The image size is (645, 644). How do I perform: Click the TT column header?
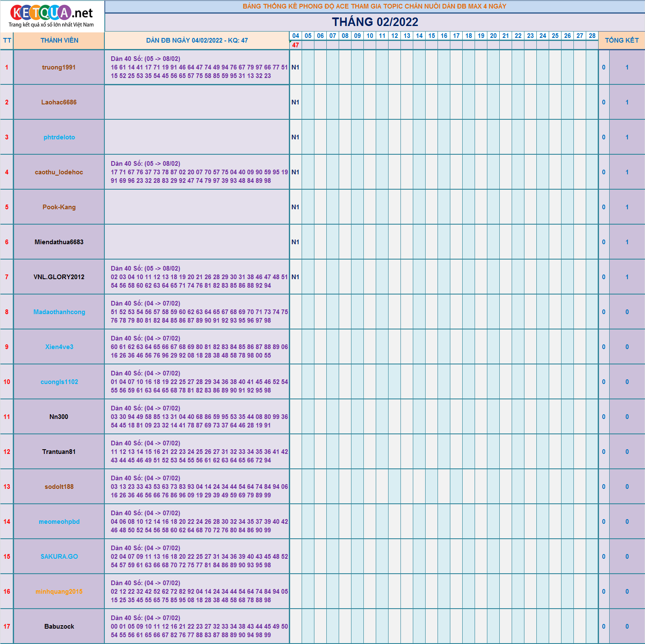coord(7,40)
